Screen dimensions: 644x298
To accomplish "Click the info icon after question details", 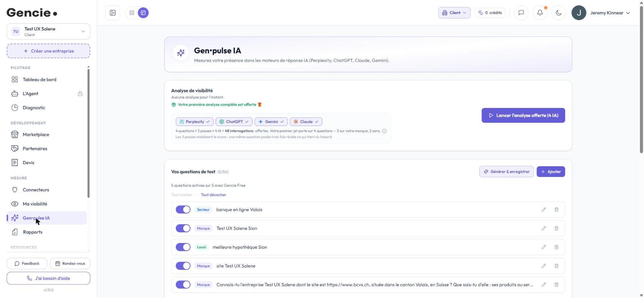I will (x=384, y=131).
